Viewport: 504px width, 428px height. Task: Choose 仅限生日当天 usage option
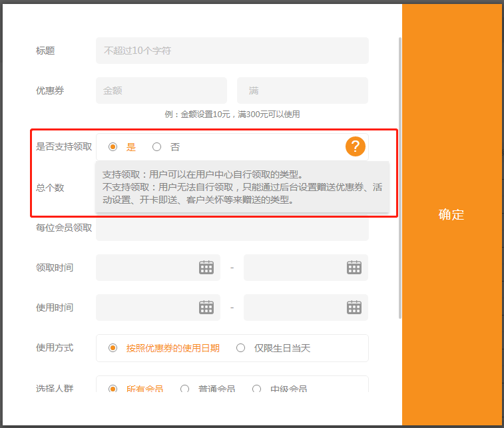(x=241, y=347)
